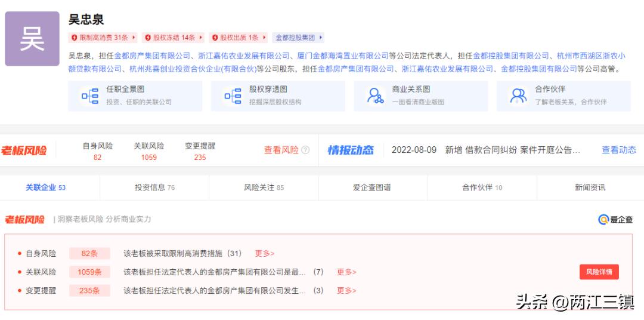Open the 股权穿透图 structure icon
The image size is (644, 320).
click(x=233, y=96)
